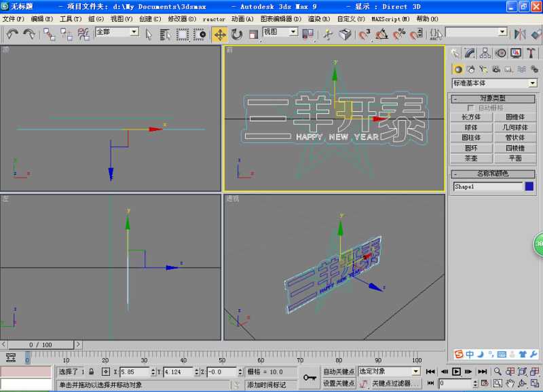
Task: Toggle the selection lock padlock
Action: [91, 372]
